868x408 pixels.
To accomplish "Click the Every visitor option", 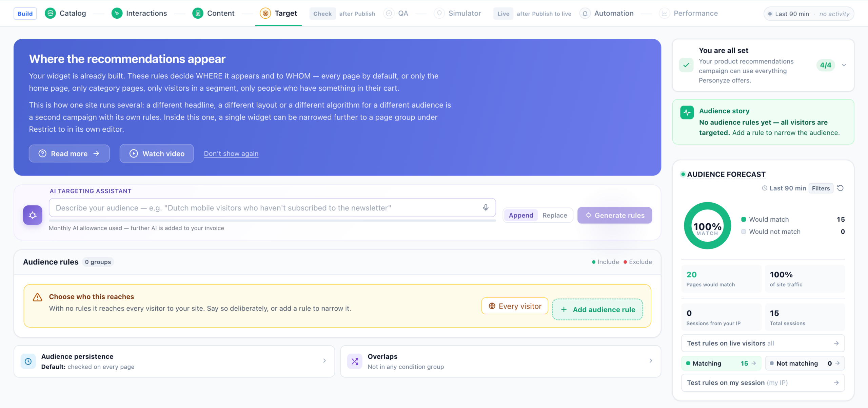I will tap(515, 306).
